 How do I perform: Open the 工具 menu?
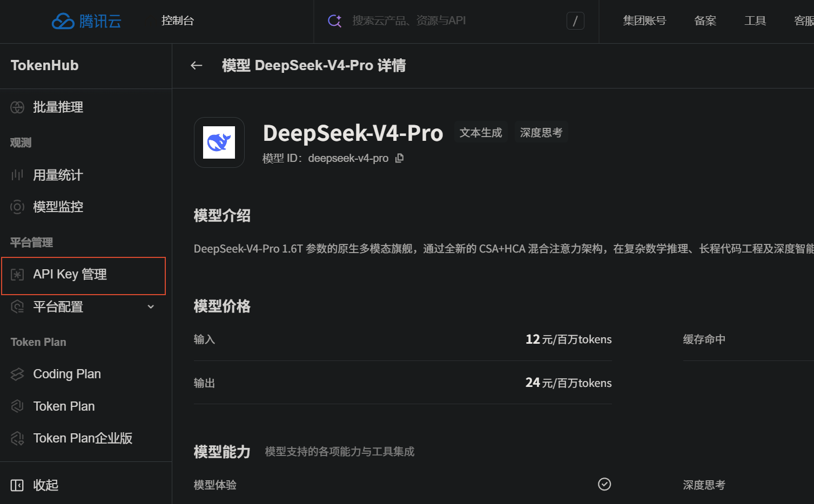(x=755, y=21)
